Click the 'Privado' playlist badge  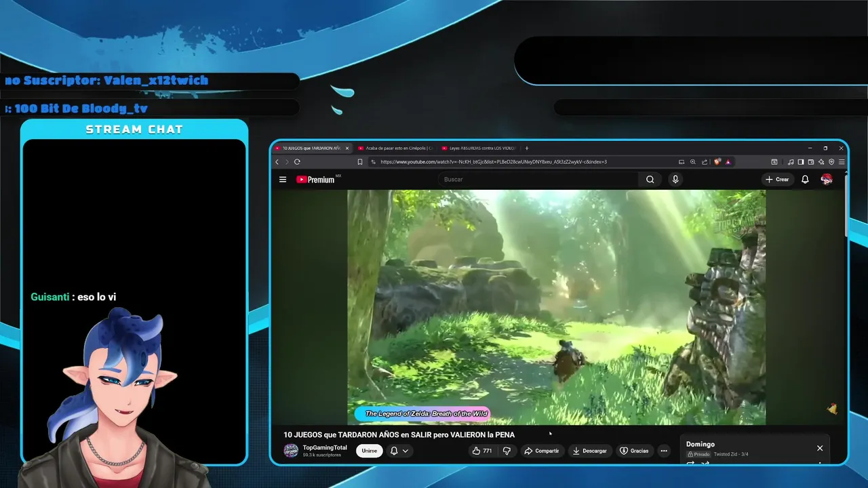pyautogui.click(x=698, y=454)
